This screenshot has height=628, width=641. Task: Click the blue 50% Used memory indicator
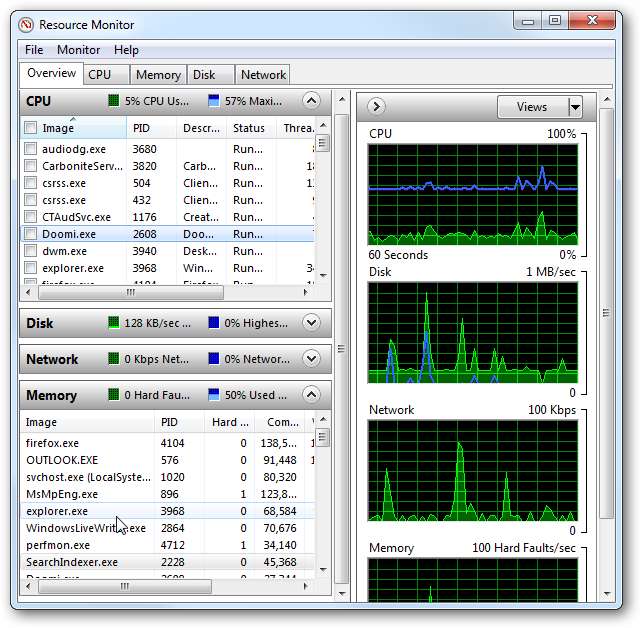coord(213,395)
